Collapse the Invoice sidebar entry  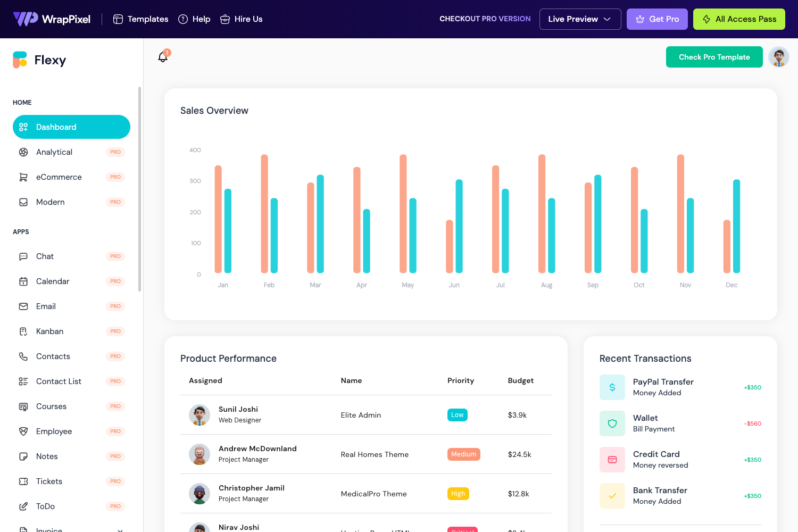(120, 529)
